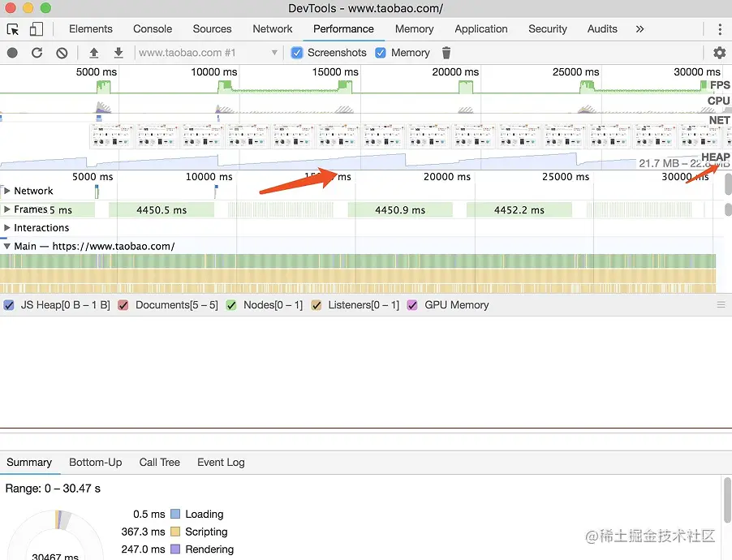Click the 25000 ms flame chart ruler mark

566,177
